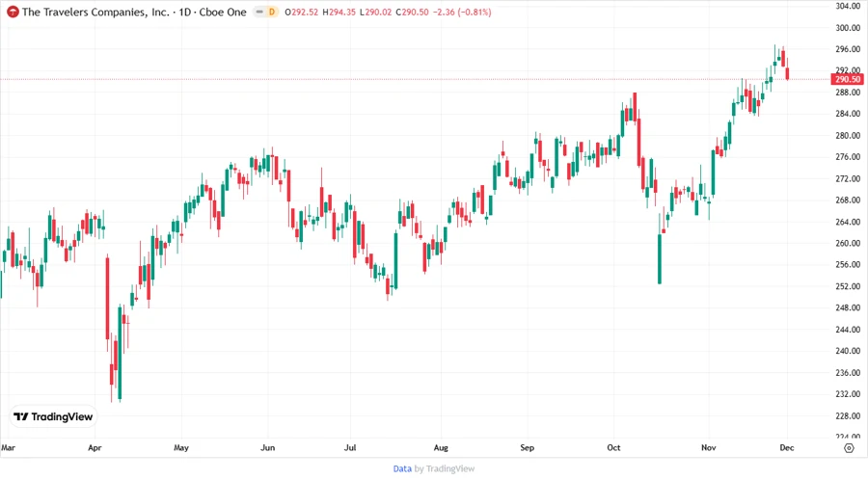Click the 264.00 price axis label
868x480 pixels.
pyautogui.click(x=848, y=222)
